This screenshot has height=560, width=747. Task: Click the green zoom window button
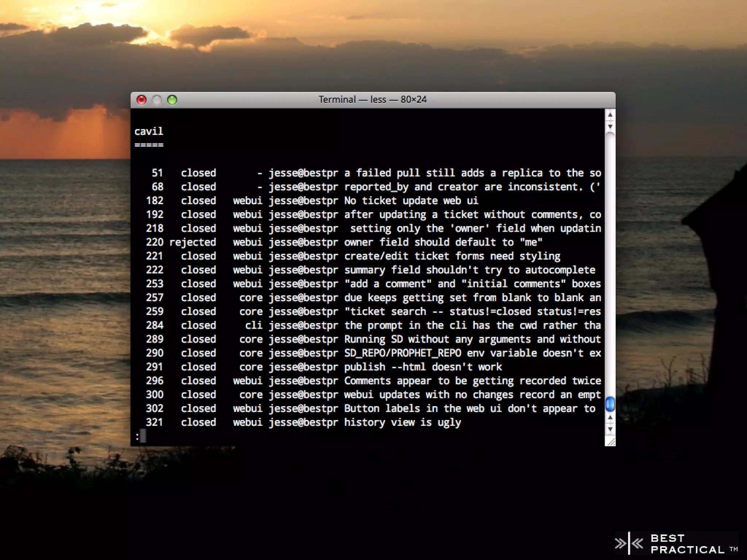172,100
